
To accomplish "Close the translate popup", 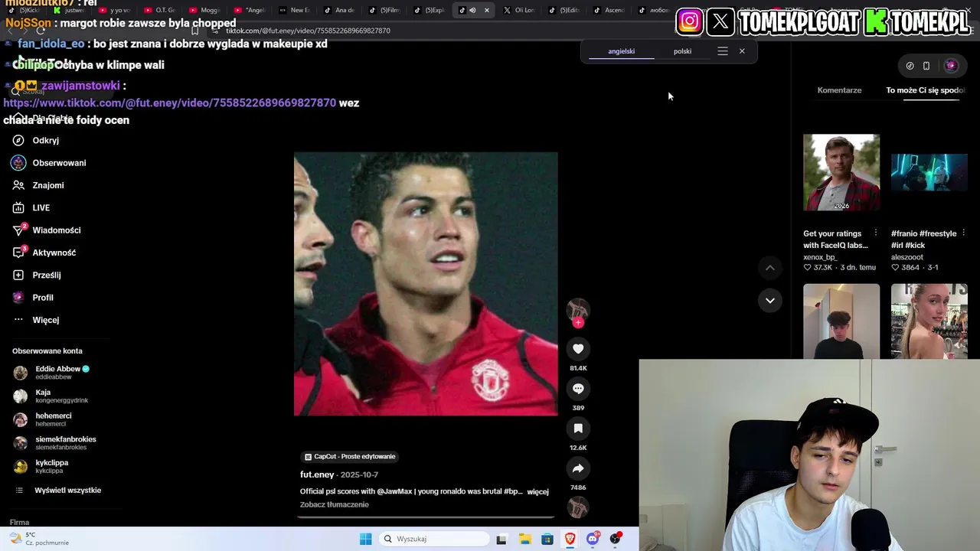I will click(x=742, y=51).
